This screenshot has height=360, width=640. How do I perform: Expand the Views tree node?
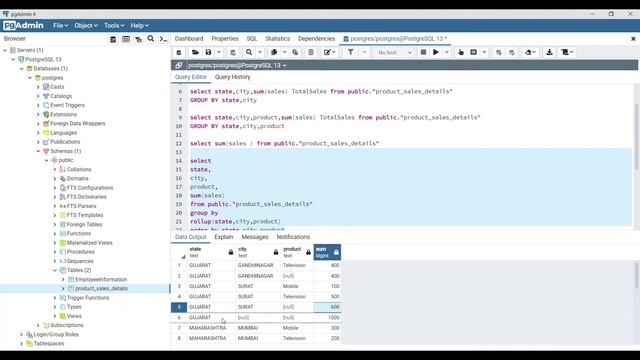click(x=55, y=316)
